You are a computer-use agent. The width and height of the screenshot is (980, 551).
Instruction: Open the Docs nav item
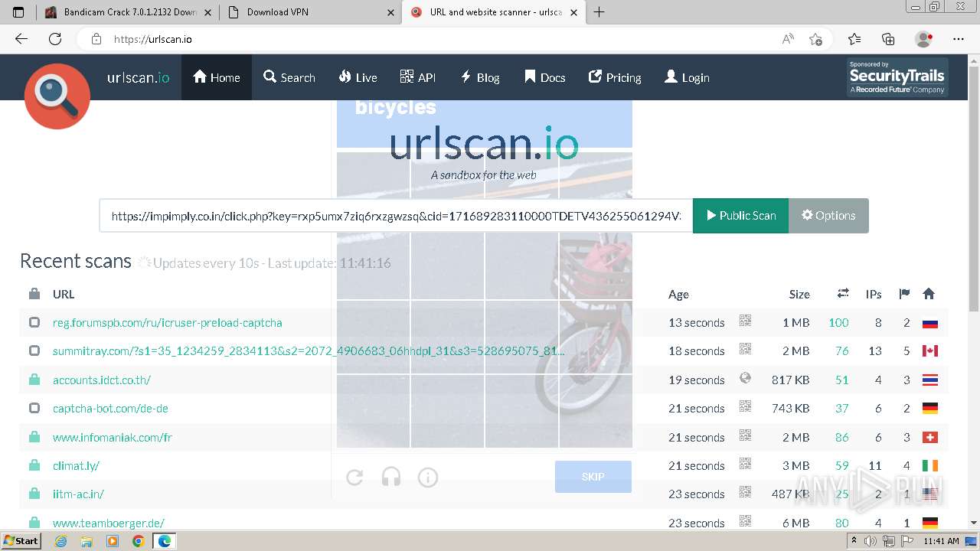tap(545, 77)
